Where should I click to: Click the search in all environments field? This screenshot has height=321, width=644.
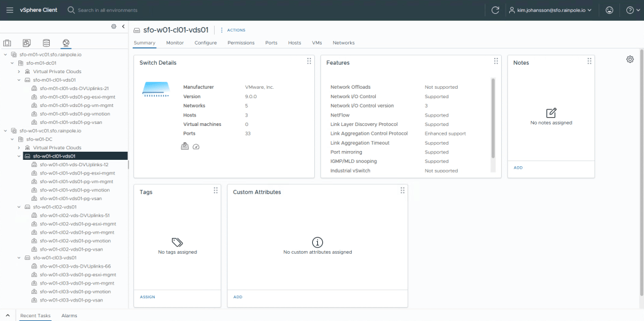[x=107, y=10]
